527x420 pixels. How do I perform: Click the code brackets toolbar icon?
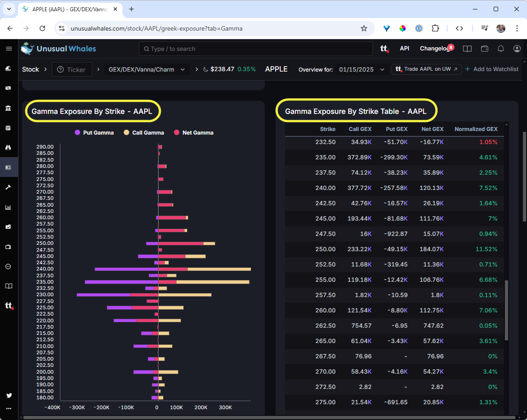[x=459, y=28]
